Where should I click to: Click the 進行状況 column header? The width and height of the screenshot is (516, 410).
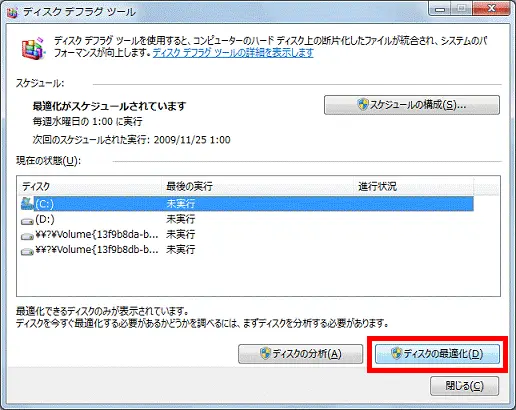413,186
